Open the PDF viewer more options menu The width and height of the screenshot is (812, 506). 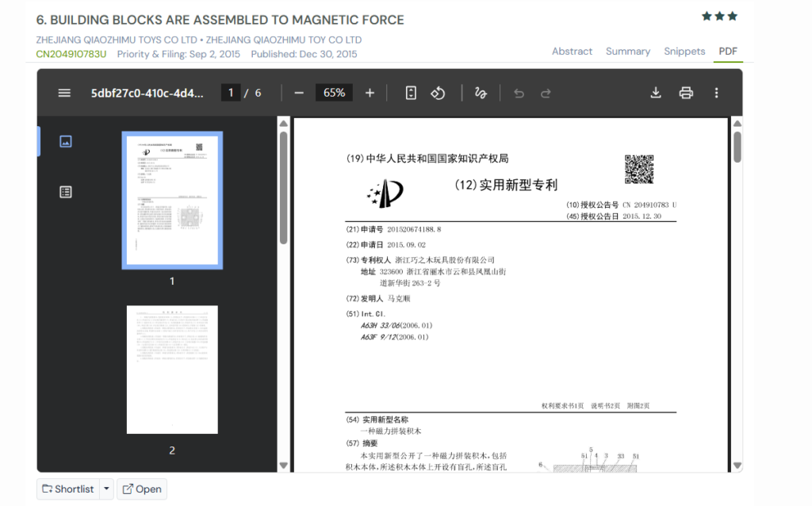(715, 93)
